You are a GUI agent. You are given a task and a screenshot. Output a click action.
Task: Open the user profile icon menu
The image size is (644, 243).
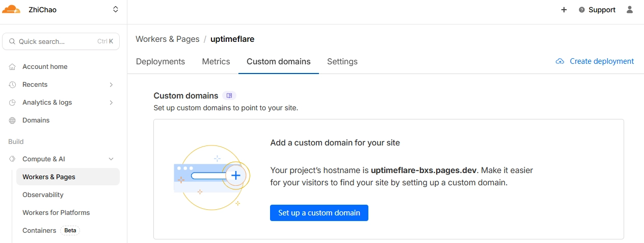(630, 10)
